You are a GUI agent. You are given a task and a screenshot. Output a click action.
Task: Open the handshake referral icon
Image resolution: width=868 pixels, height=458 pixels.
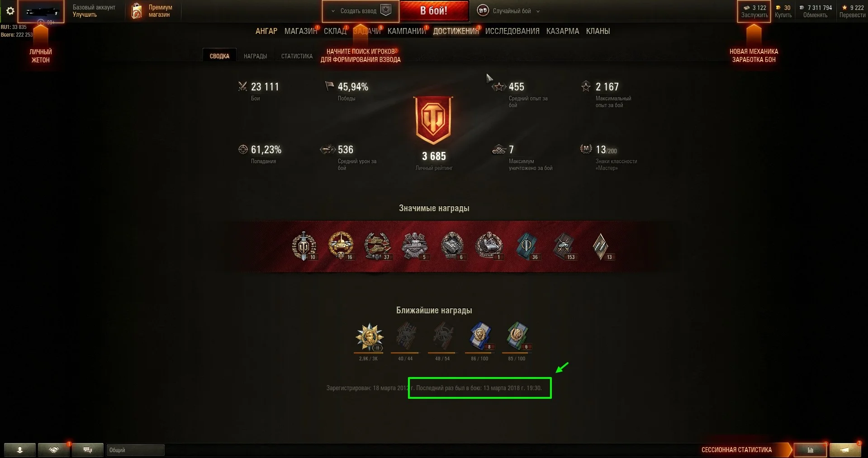point(54,450)
